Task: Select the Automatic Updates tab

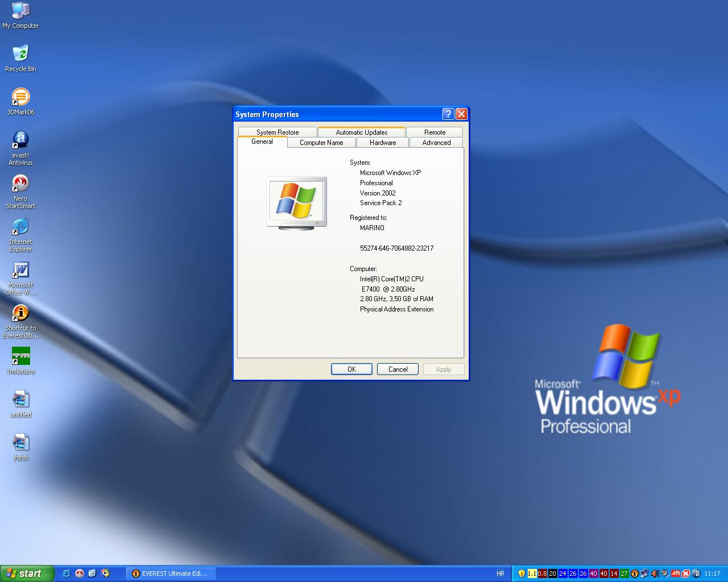Action: [361, 132]
